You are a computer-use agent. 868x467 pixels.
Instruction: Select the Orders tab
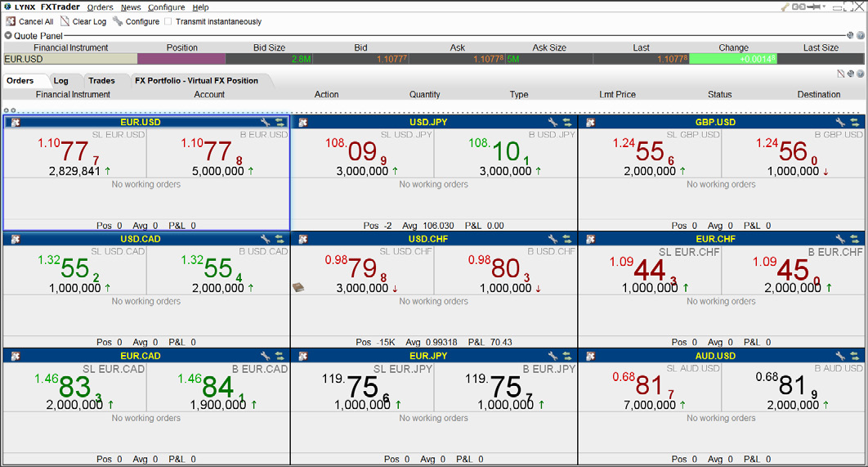(20, 80)
